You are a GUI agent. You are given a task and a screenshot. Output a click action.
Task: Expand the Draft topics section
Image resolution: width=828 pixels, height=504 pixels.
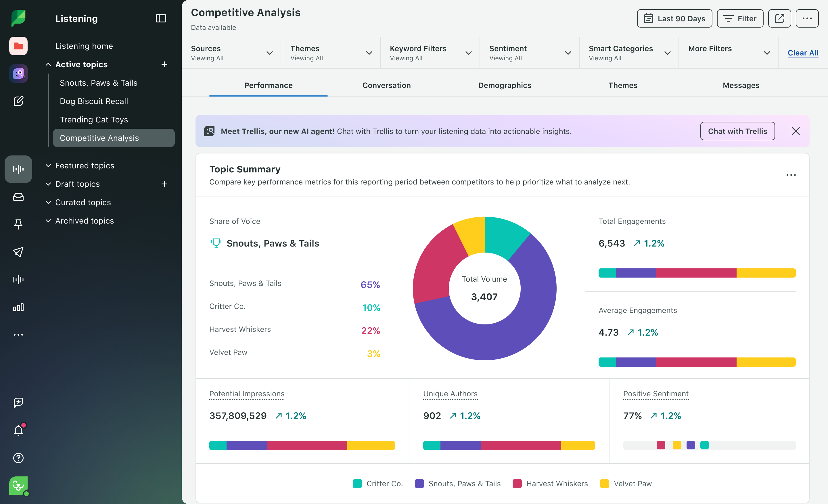tap(48, 184)
